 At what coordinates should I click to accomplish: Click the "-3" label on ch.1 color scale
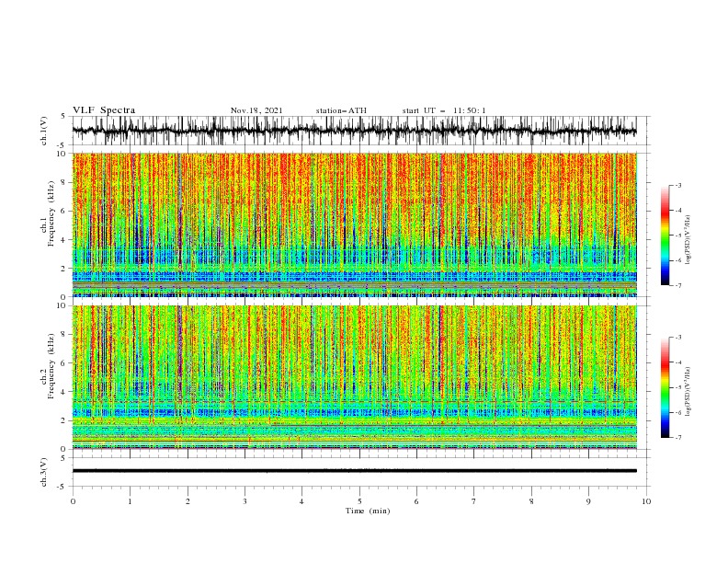677,185
